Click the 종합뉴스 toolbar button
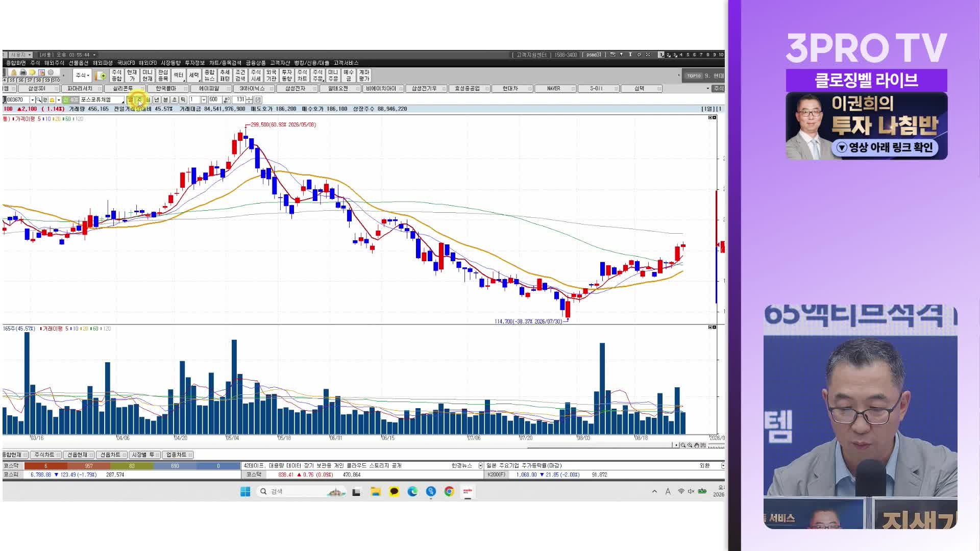 (x=209, y=76)
